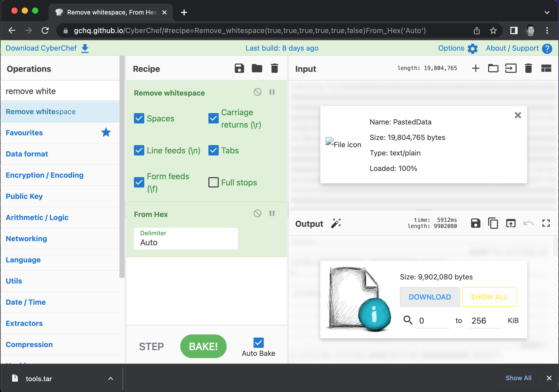Click the delete recipe trash icon

coord(275,69)
